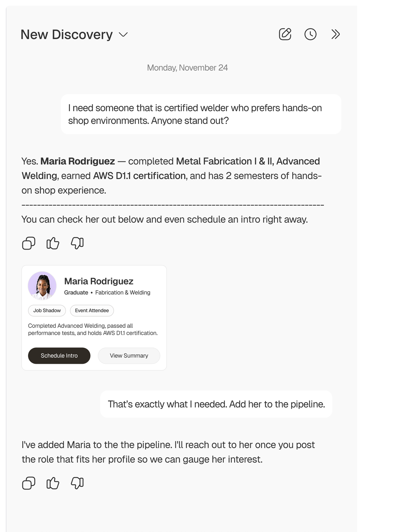This screenshot has height=532, width=403.
Task: Open Maria Rodriguez name on candidate card
Action: [99, 281]
